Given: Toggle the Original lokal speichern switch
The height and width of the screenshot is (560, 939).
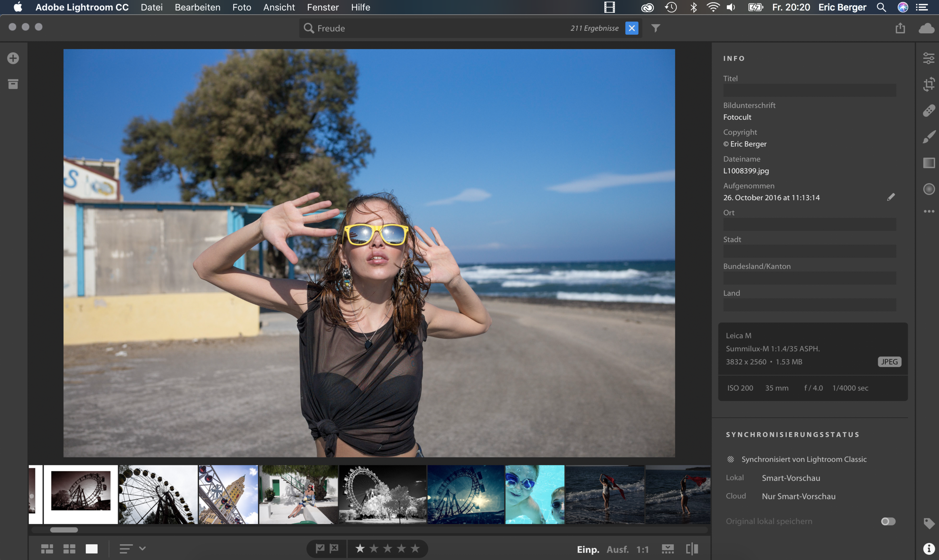Looking at the screenshot, I should [888, 521].
